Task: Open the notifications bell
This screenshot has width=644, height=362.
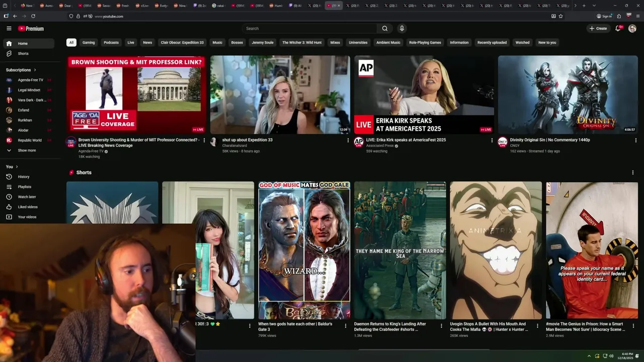Action: click(x=618, y=29)
